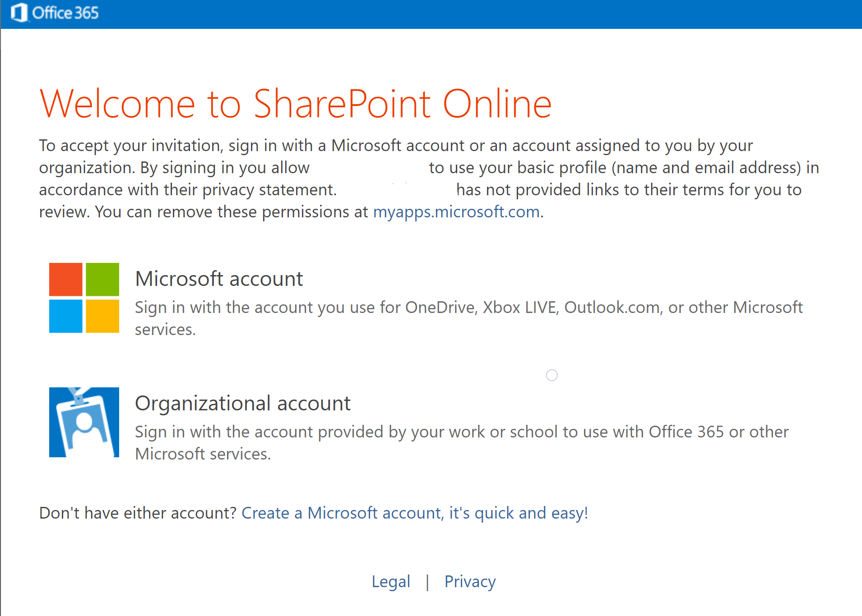This screenshot has height=616, width=862.
Task: Click the Office 365 logo in header
Action: (x=55, y=13)
